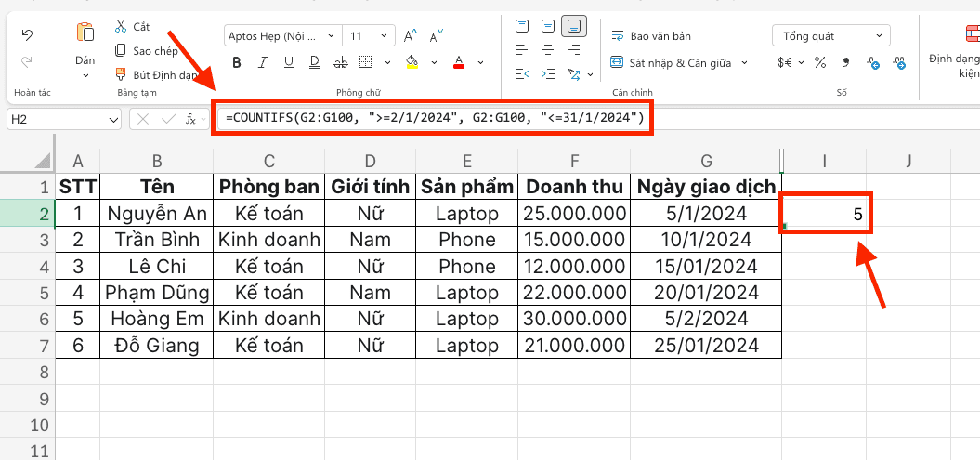Viewport: 980px width, 460px height.
Task: Click the confirm checkmark formula button
Action: (168, 119)
